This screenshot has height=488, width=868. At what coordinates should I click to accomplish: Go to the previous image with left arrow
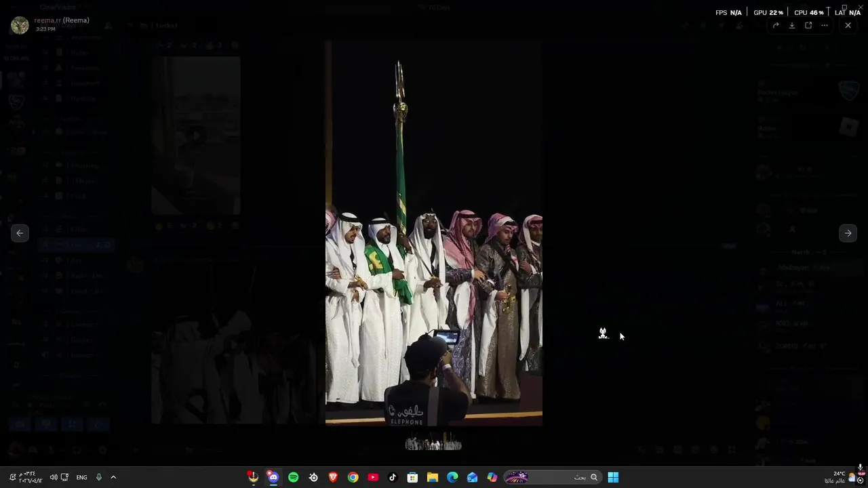20,233
